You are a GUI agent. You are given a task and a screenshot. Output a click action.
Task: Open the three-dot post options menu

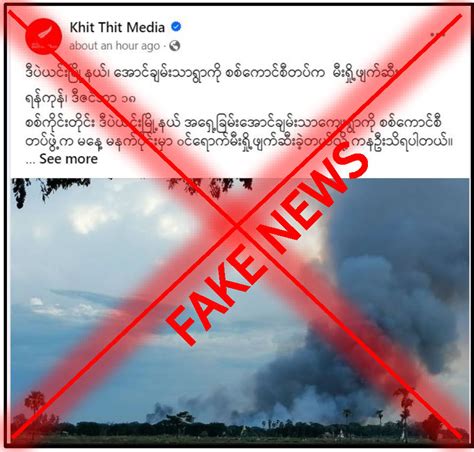point(438,34)
